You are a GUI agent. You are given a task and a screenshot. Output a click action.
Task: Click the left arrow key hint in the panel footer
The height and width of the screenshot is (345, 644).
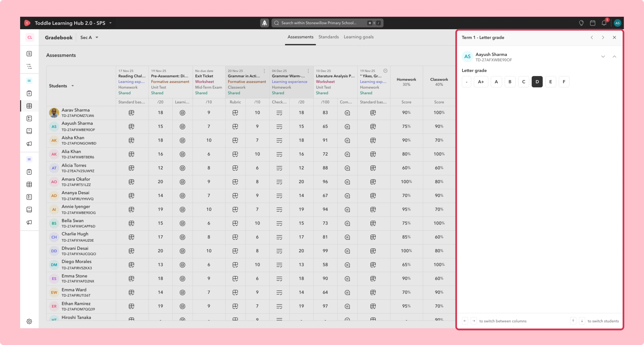pyautogui.click(x=465, y=321)
